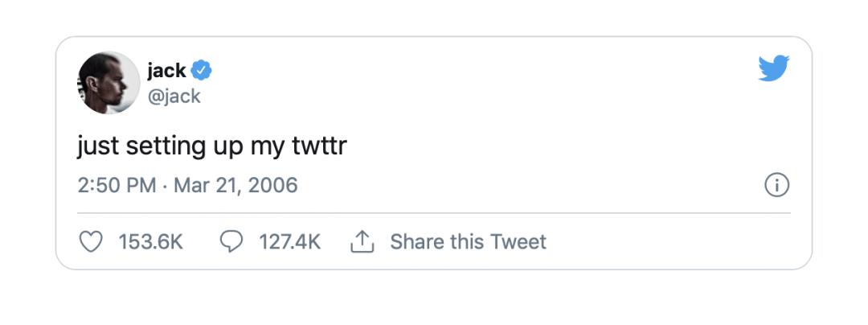This screenshot has width=868, height=325.
Task: Open the tweet info circle icon
Action: (776, 186)
